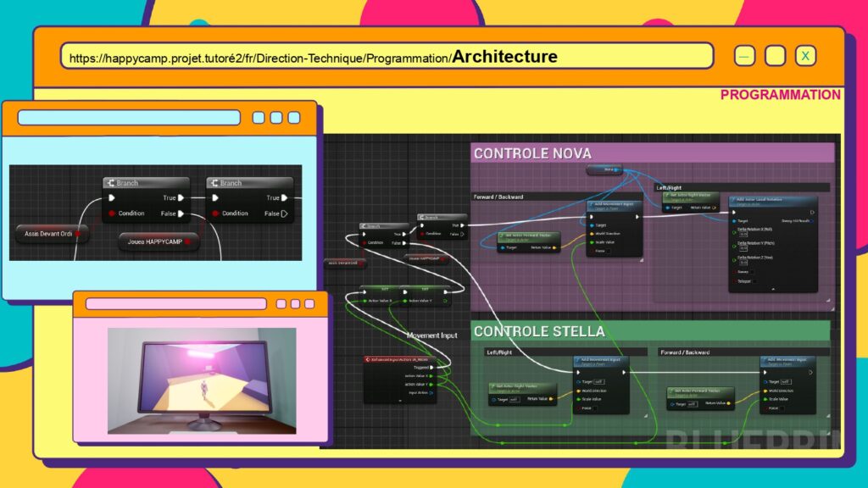Select the CONTROLE STELLA comment header
The width and height of the screenshot is (868, 488).
click(x=650, y=331)
